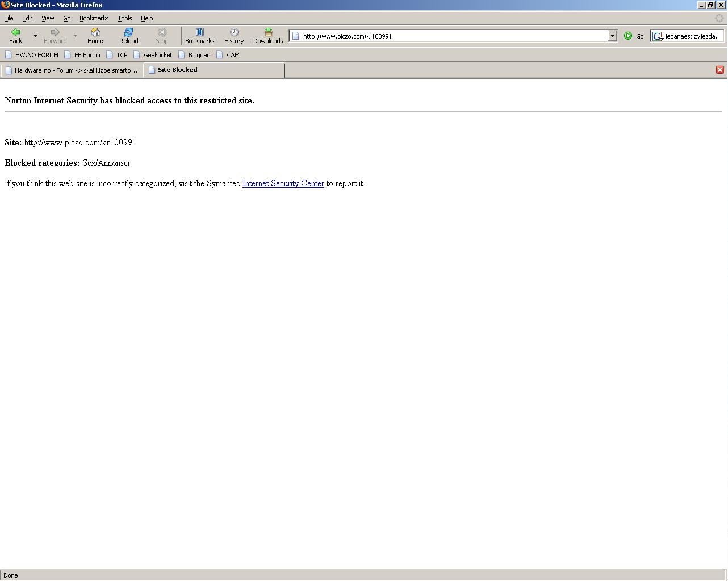
Task: Open the Edit menu
Action: tap(27, 18)
